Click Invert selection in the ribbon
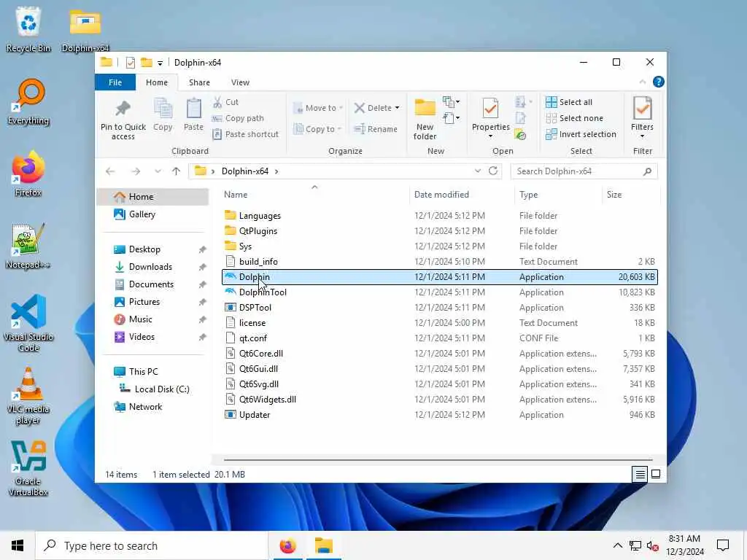This screenshot has width=747, height=560. coord(581,134)
